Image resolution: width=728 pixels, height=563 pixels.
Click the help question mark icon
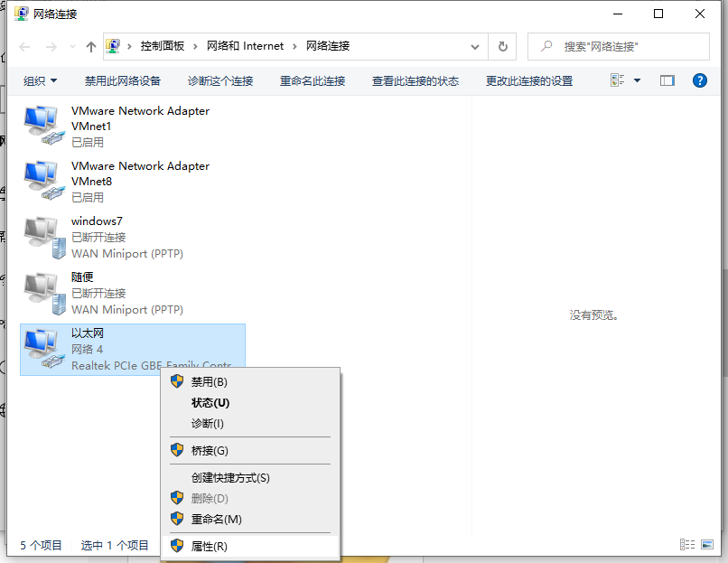[699, 80]
